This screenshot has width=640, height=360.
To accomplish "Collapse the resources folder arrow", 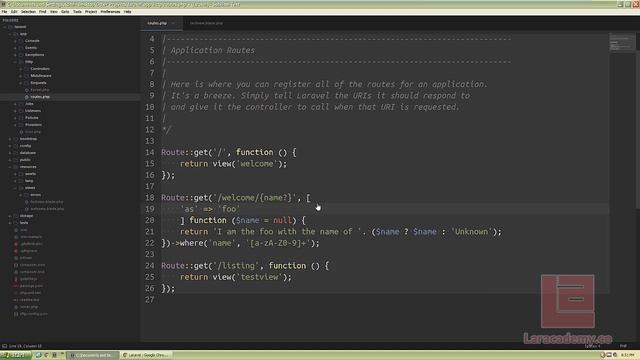I will 10,167.
